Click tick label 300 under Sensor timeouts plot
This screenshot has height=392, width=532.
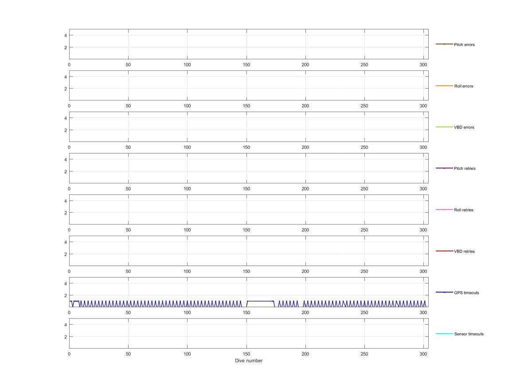tap(423, 354)
